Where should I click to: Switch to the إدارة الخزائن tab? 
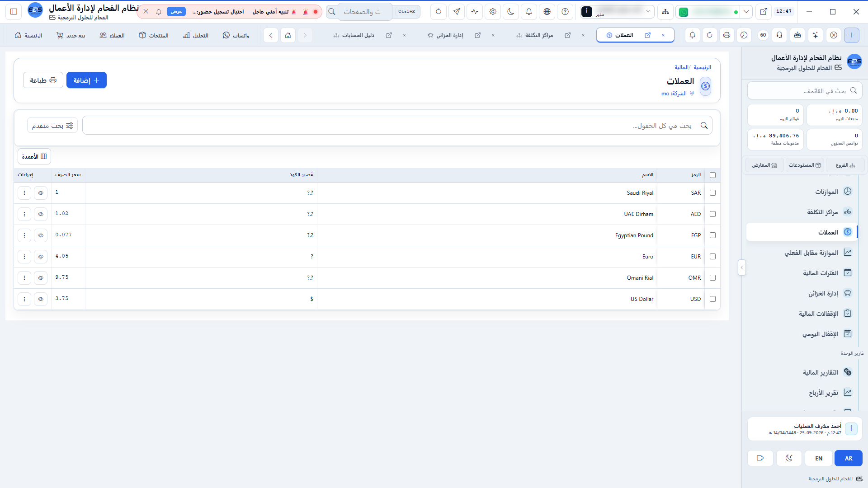pos(446,35)
